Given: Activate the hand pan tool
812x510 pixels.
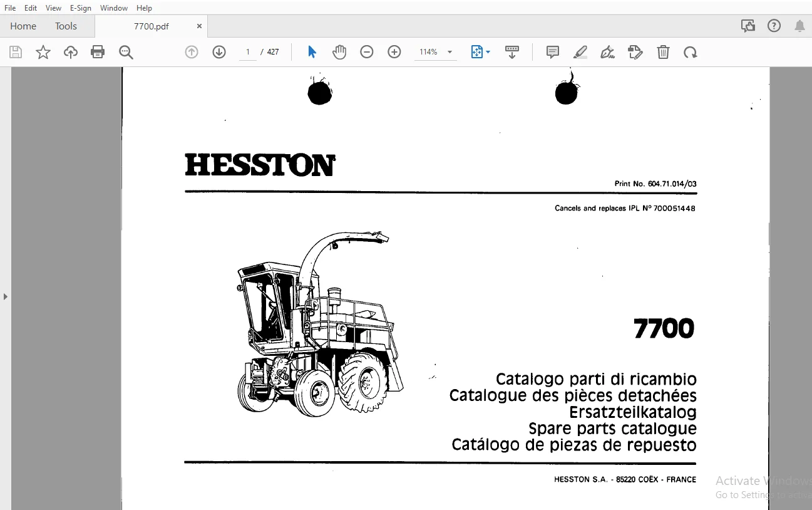Looking at the screenshot, I should click(x=339, y=52).
